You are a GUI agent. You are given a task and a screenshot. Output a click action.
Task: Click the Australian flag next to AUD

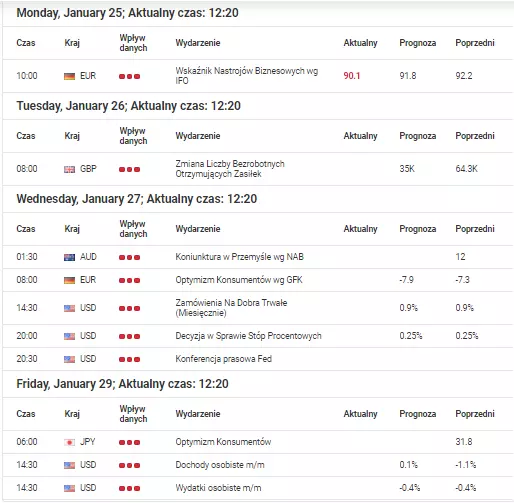coord(69,257)
